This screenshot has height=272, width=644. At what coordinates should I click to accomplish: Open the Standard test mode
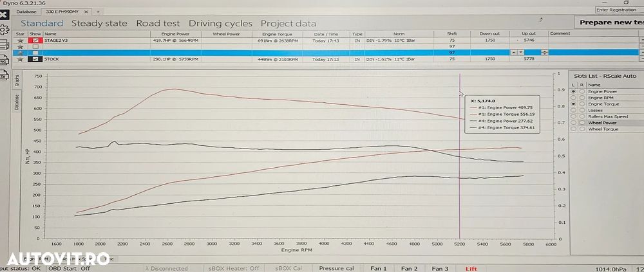pyautogui.click(x=42, y=23)
